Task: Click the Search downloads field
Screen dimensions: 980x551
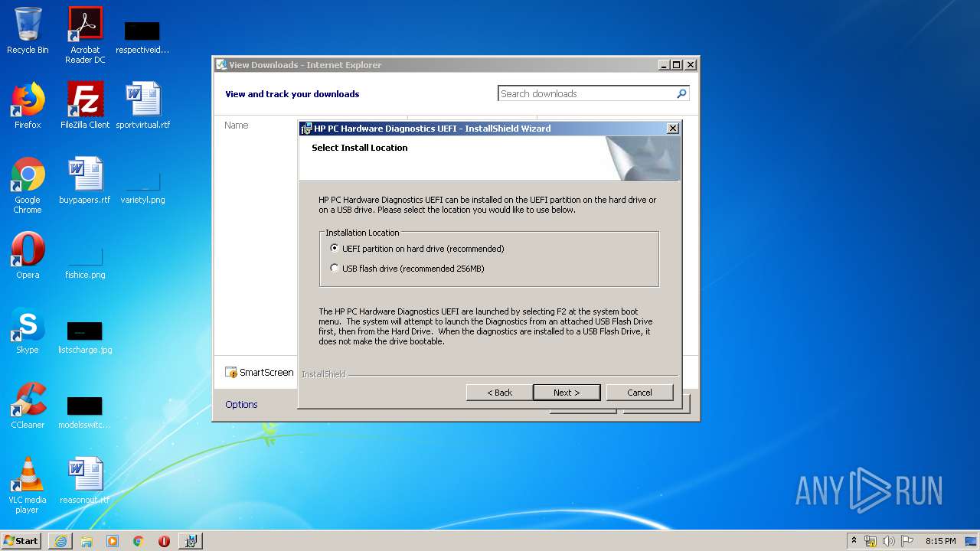Action: [x=586, y=93]
